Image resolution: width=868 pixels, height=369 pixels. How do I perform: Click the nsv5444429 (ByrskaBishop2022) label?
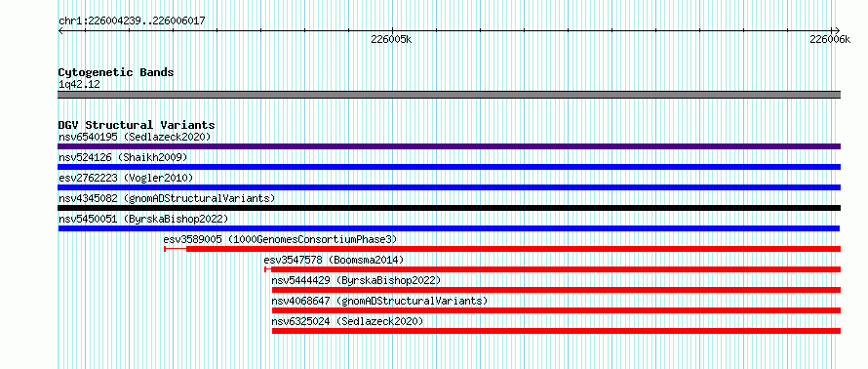click(356, 280)
